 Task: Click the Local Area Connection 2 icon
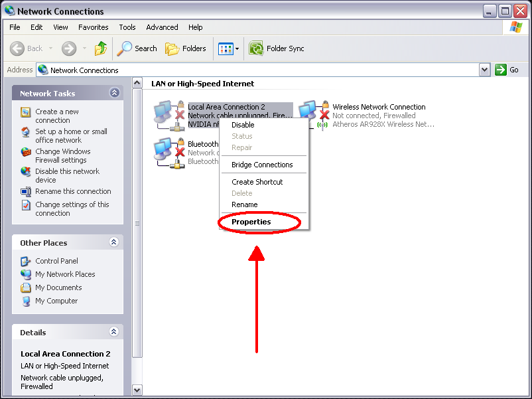169,116
